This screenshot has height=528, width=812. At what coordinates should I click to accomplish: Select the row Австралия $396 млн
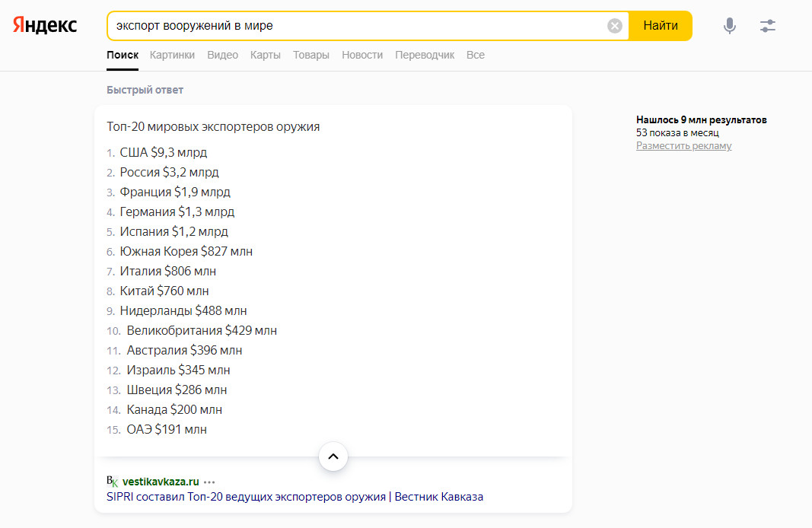click(184, 351)
